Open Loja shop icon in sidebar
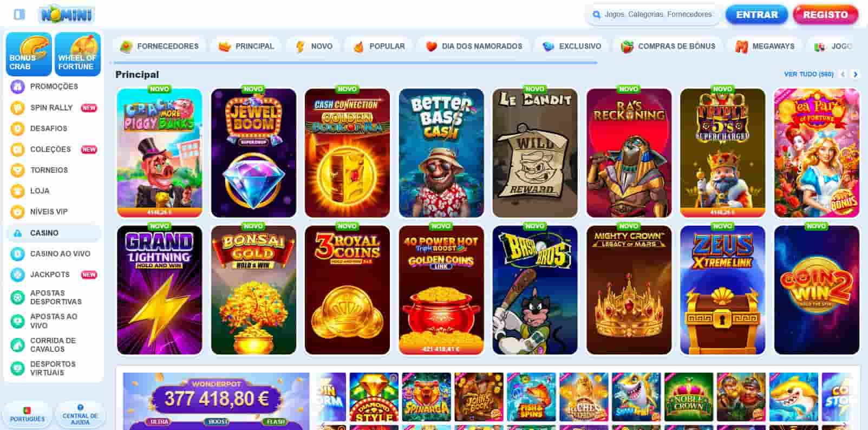 click(x=18, y=191)
